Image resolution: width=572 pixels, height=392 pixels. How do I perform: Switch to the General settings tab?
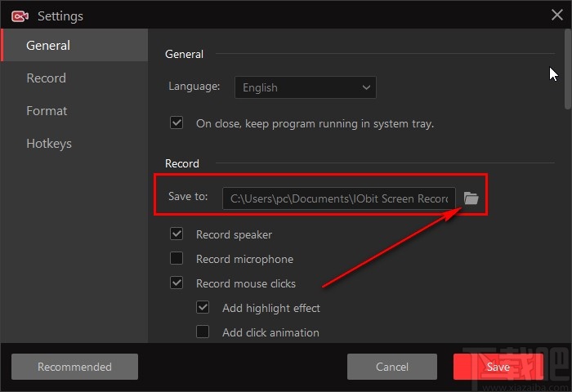pos(48,46)
